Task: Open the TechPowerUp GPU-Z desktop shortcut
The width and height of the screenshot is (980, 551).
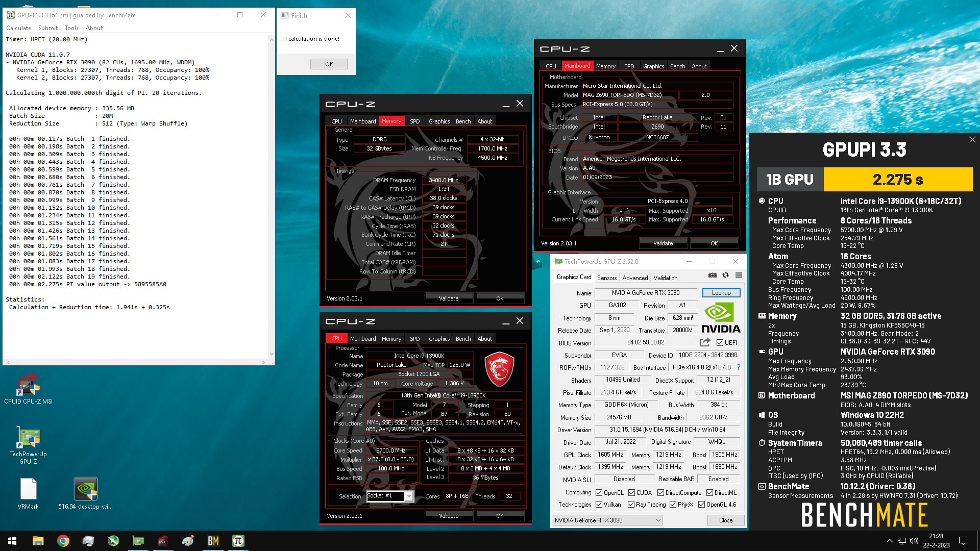Action: coord(29,445)
